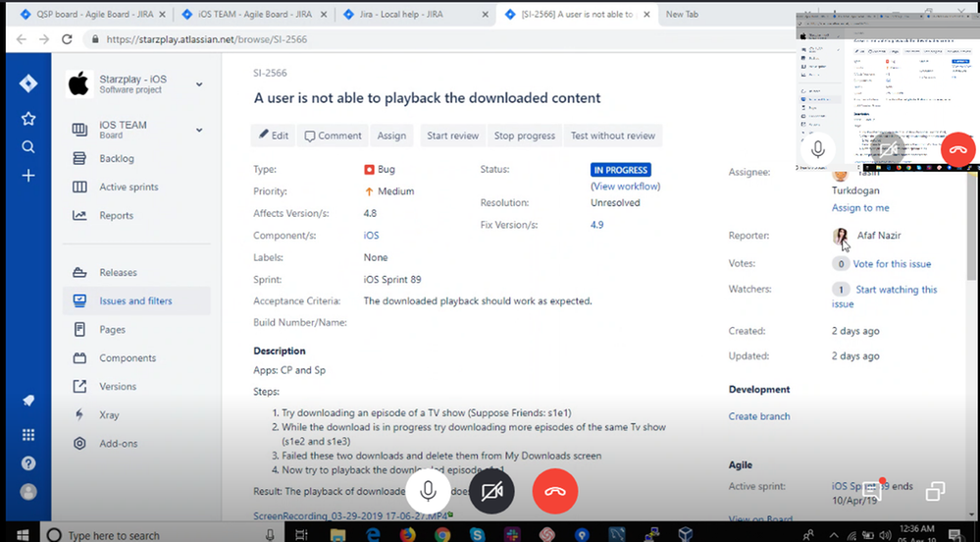
Task: Select Issues and filters in the sidebar
Action: [136, 301]
